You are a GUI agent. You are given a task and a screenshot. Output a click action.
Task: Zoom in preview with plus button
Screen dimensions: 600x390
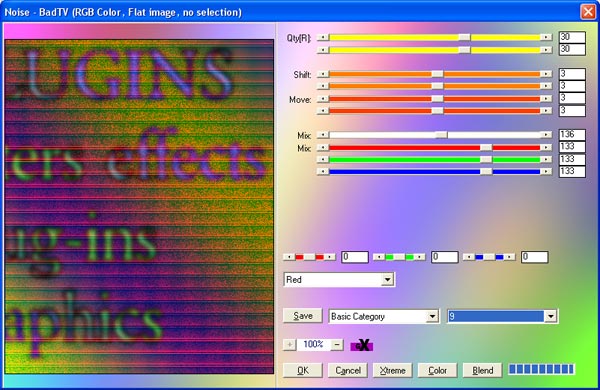(289, 344)
